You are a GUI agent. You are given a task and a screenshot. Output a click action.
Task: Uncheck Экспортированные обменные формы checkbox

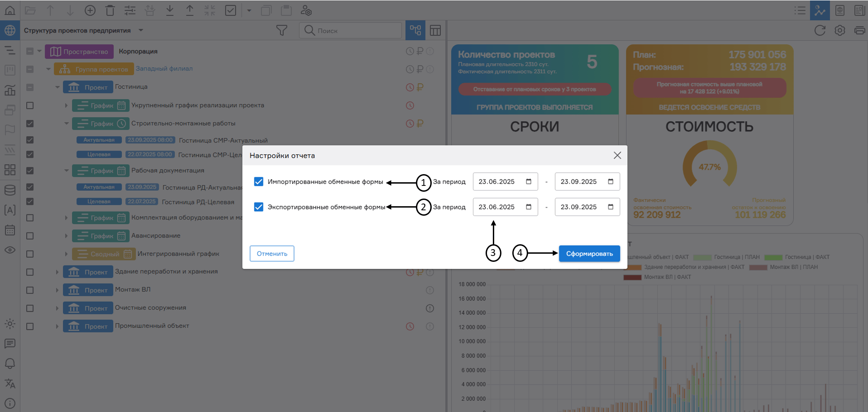coord(258,207)
